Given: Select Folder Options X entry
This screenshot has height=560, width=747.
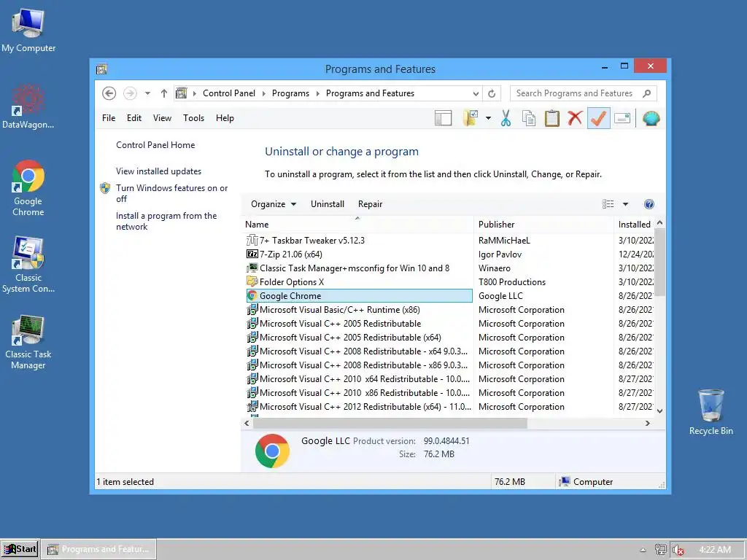Looking at the screenshot, I should coord(359,282).
